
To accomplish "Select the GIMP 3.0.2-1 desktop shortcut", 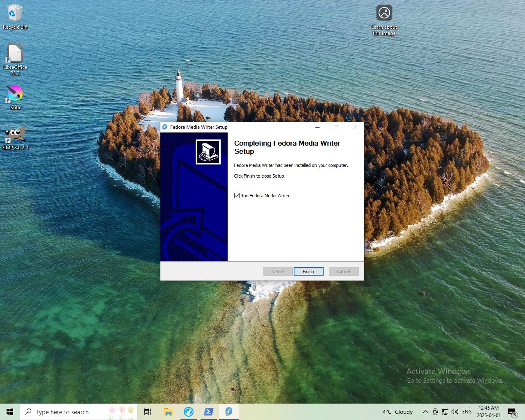I will 15,138.
